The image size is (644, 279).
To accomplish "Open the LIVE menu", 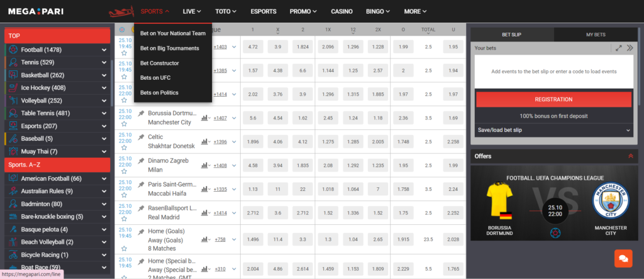I will pyautogui.click(x=192, y=11).
